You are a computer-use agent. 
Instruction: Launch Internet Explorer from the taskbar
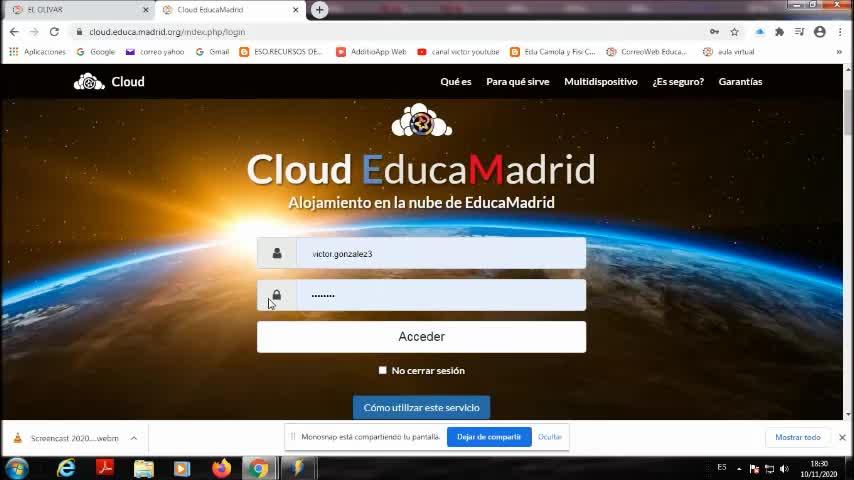[x=66, y=469]
